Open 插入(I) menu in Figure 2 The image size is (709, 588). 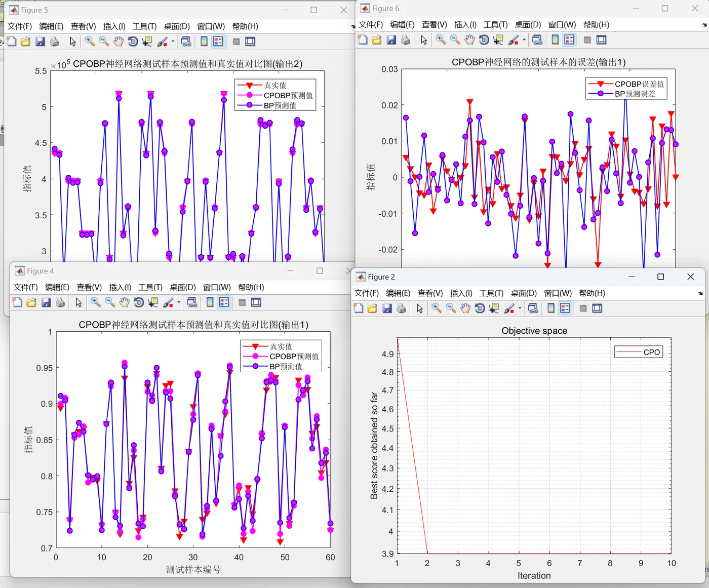pyautogui.click(x=461, y=293)
